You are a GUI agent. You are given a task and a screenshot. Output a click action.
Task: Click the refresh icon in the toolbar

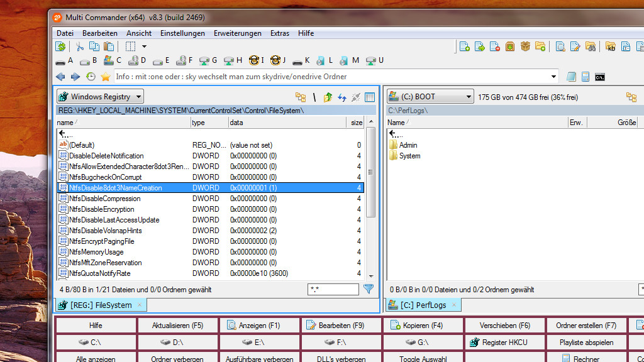[x=60, y=47]
